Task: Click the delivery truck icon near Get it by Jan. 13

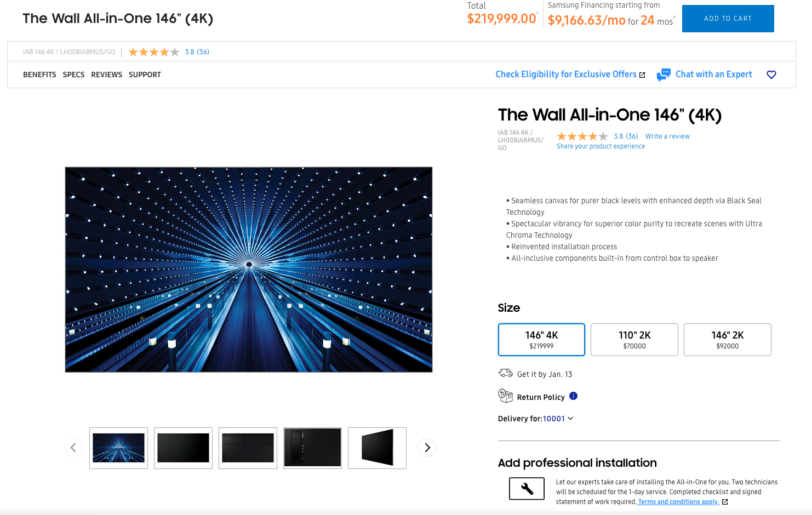Action: tap(505, 373)
